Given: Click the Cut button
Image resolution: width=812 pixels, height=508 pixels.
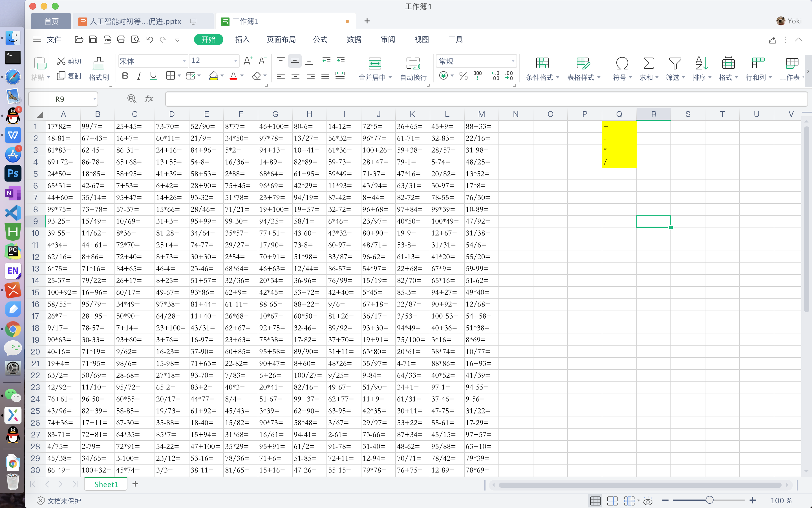Looking at the screenshot, I should point(69,61).
